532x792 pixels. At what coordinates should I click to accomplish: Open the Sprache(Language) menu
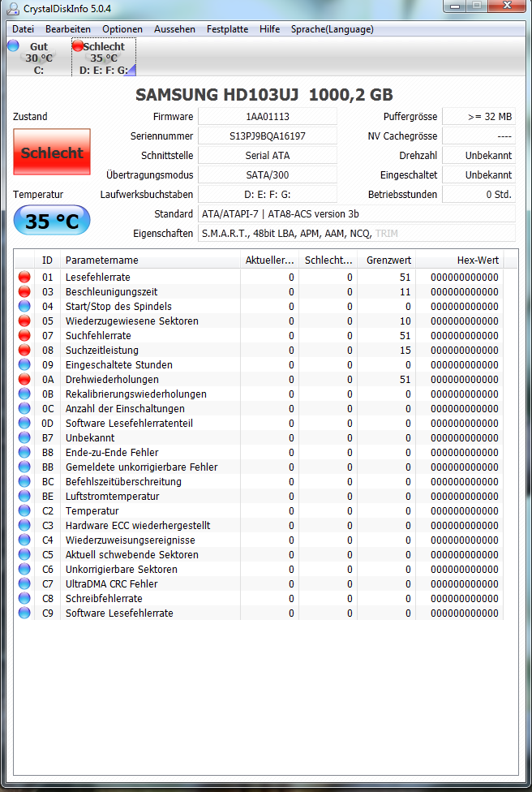[332, 29]
